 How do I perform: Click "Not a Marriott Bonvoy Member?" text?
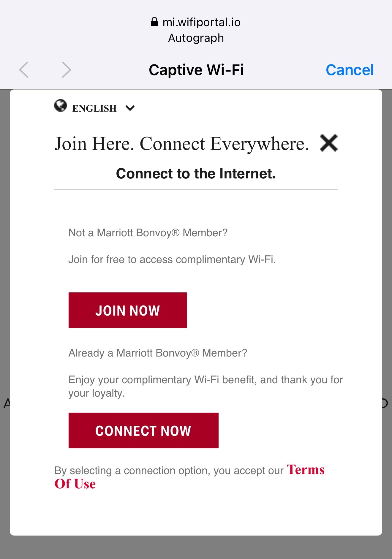148,233
